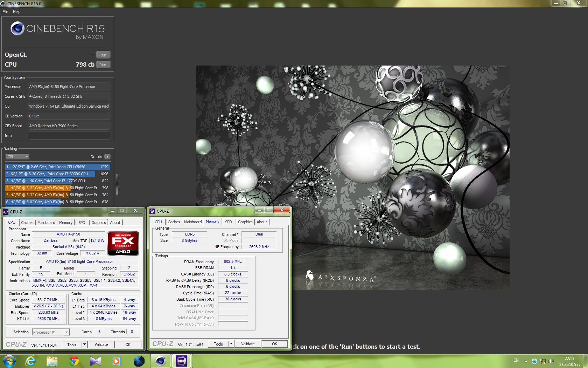Select ranking entry with score 798
Image resolution: width=588 pixels, height=368 pixels.
[57, 188]
